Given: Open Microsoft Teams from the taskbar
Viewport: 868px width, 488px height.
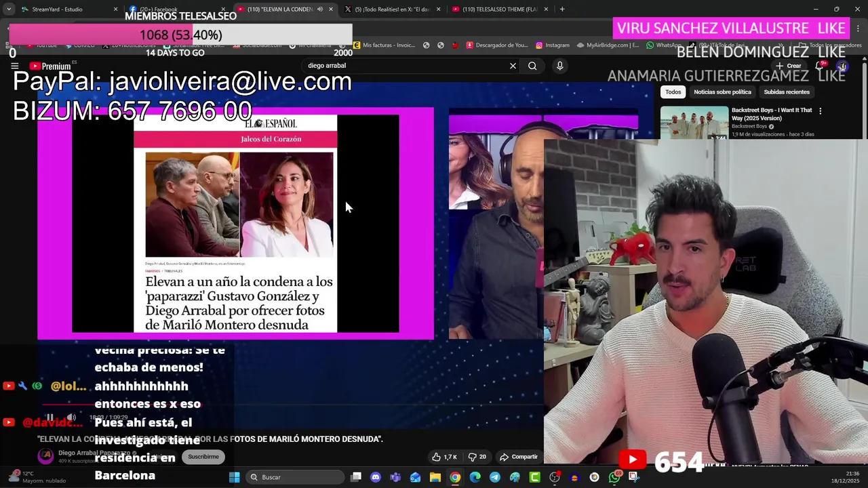Looking at the screenshot, I should [395, 477].
